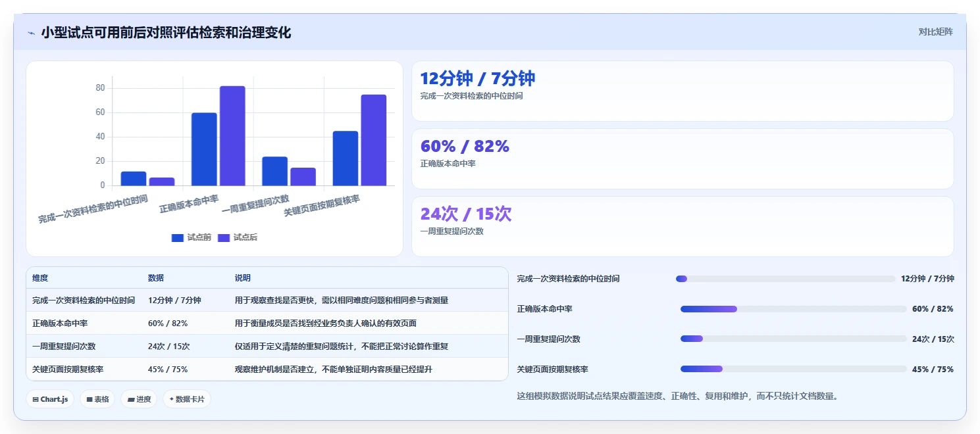This screenshot has height=434, width=980.
Task: Click the footnote starting 这组模拟数据说明
Action: point(678,397)
